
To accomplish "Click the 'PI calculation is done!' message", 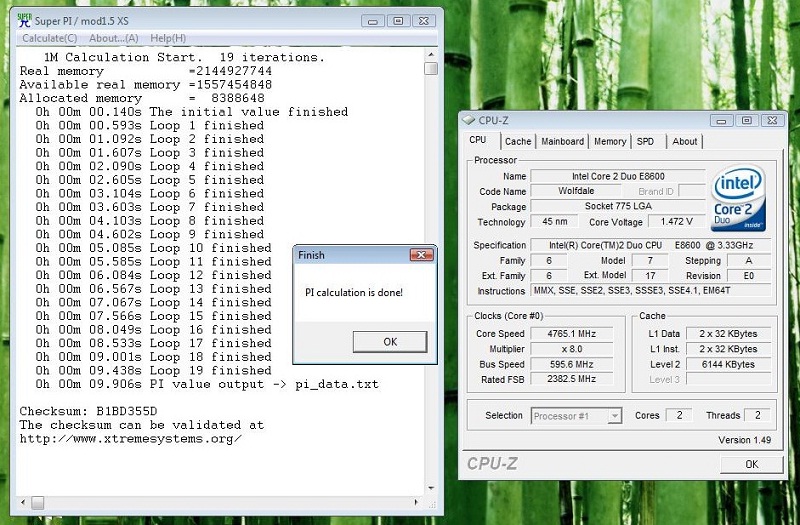I will (x=354, y=293).
